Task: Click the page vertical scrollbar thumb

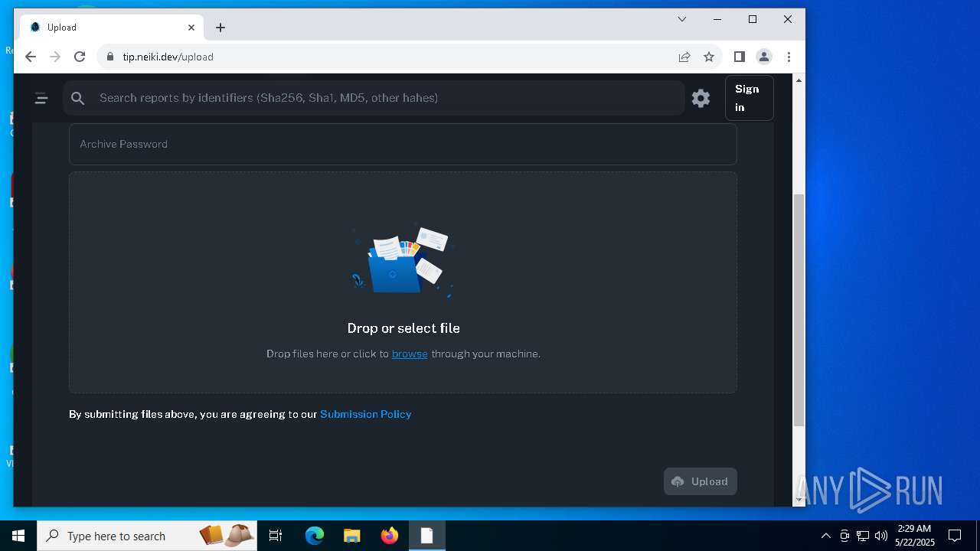Action: click(x=799, y=310)
